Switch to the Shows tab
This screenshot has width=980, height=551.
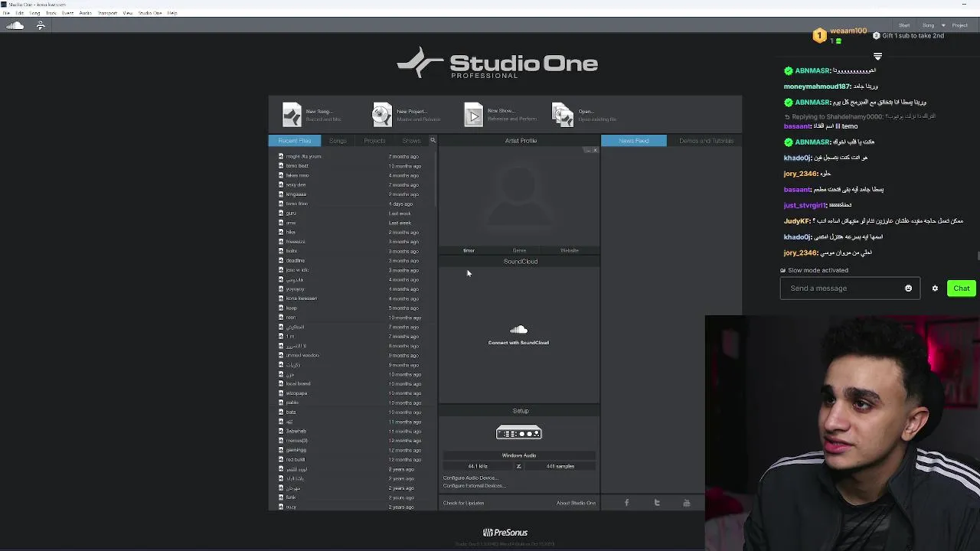411,141
